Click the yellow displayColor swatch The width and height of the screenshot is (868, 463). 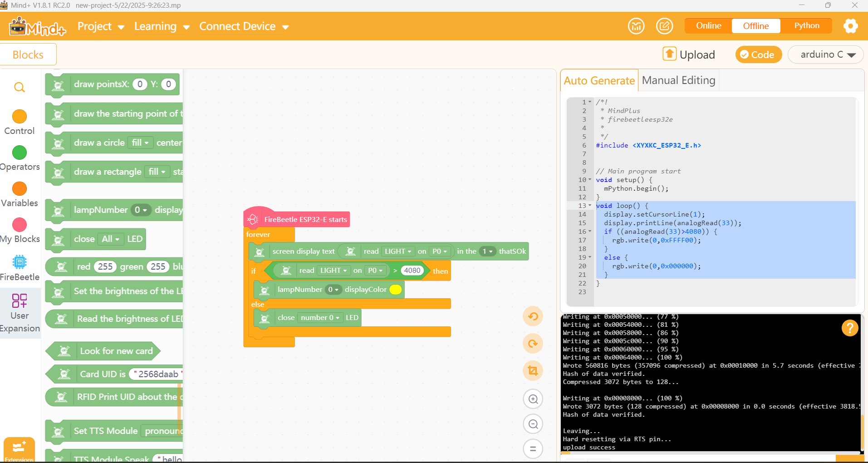pyautogui.click(x=396, y=290)
